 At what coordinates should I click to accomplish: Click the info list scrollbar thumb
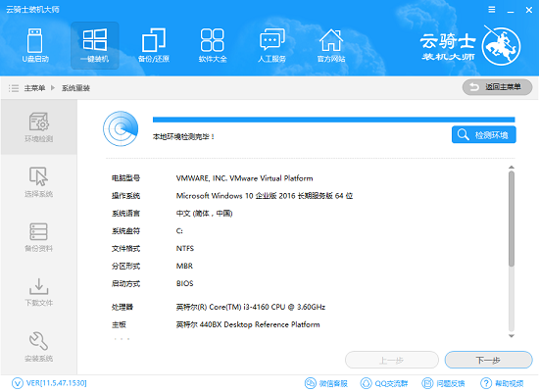click(x=512, y=219)
